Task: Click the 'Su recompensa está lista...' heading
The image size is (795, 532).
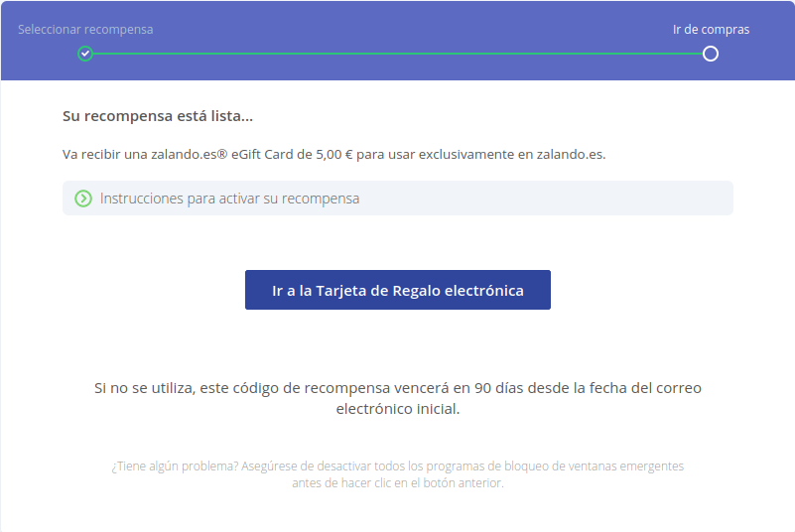Action: [157, 116]
